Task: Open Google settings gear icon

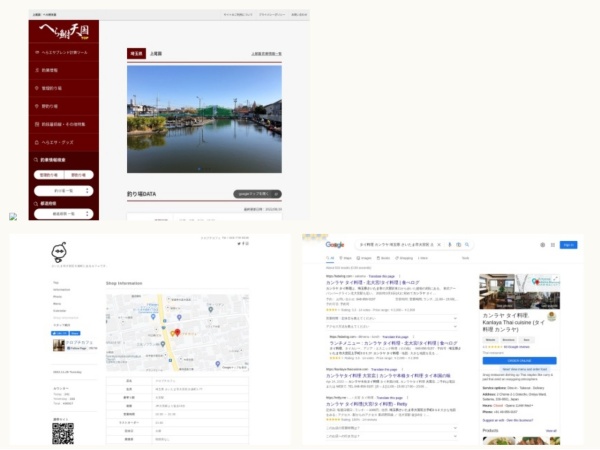Action: pyautogui.click(x=543, y=245)
